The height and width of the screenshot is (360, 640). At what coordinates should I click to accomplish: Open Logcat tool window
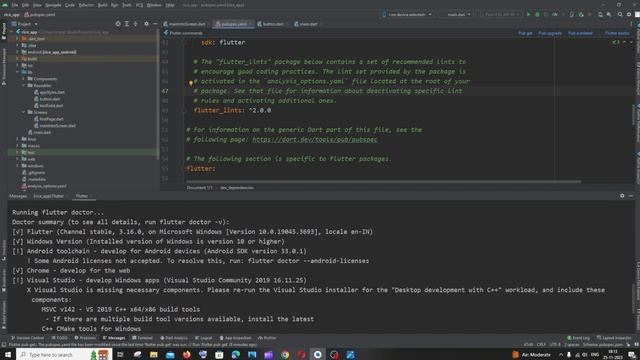pos(204,338)
